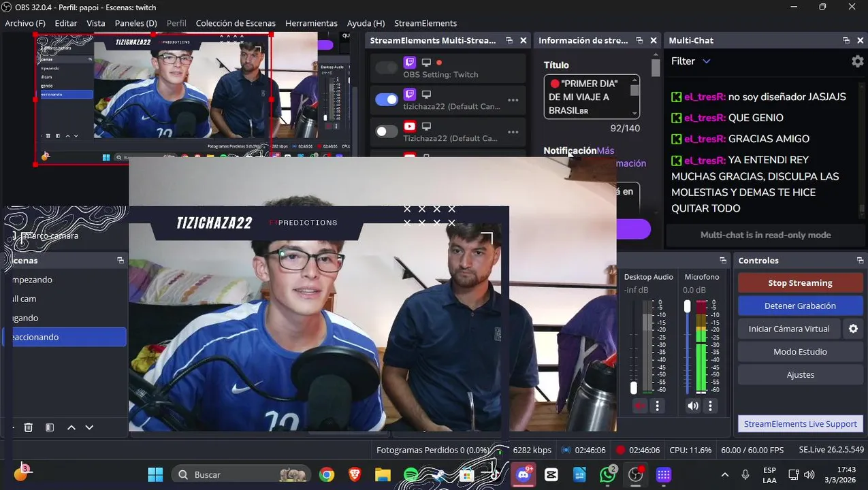Adjust the Desktop Audio volume slider
Image resolution: width=868 pixels, height=490 pixels.
(634, 388)
